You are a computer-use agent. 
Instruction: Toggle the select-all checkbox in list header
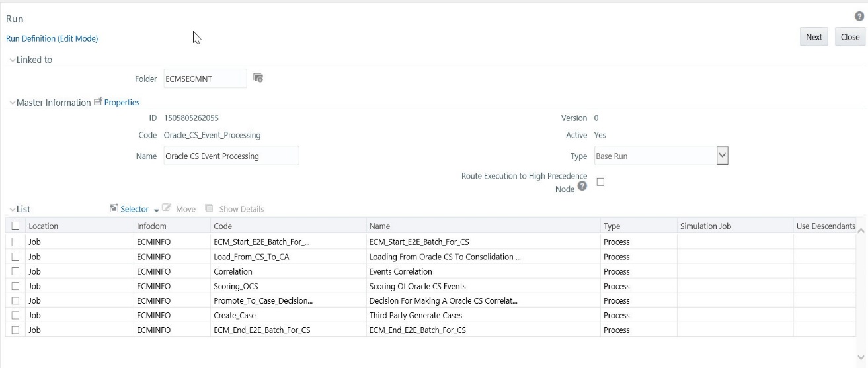coord(15,226)
